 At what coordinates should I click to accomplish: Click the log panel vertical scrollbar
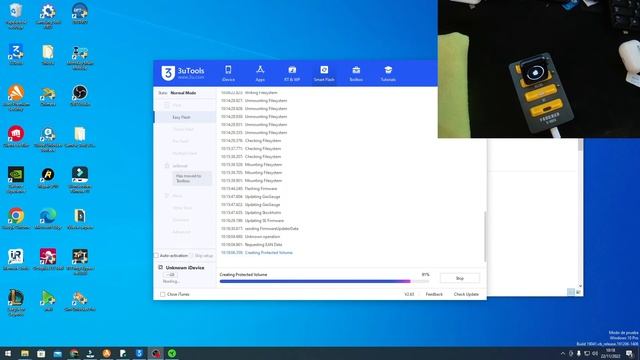[x=485, y=237]
